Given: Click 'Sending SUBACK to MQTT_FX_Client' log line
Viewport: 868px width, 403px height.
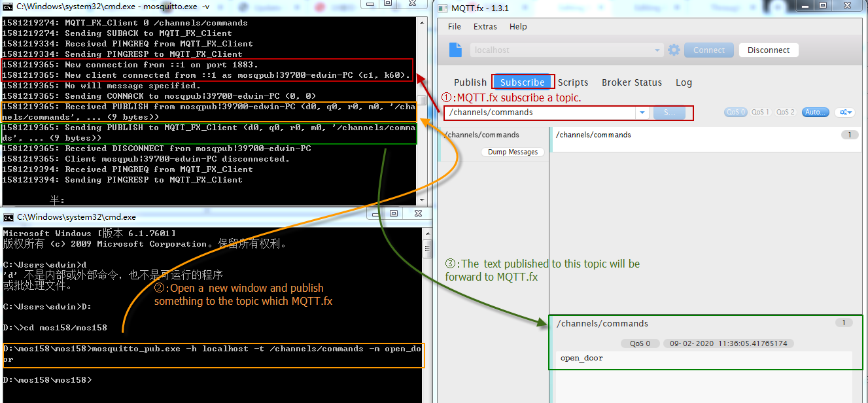Looking at the screenshot, I should [x=117, y=33].
